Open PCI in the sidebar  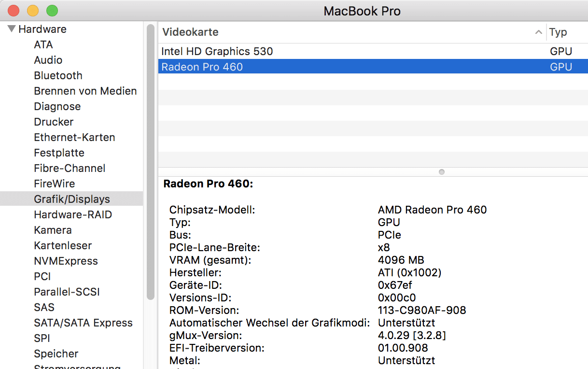tap(42, 276)
